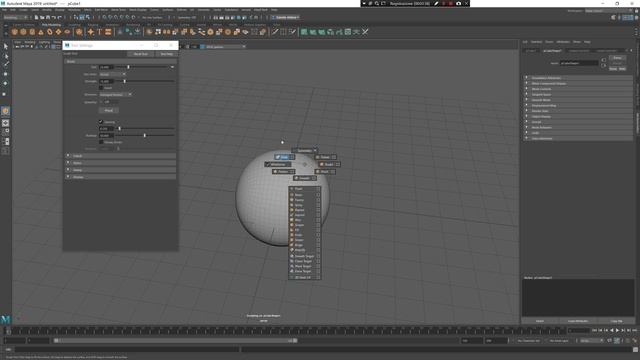This screenshot has width=640, height=360.
Task: Open the Mesh Tools menu
Action: [x=118, y=10]
